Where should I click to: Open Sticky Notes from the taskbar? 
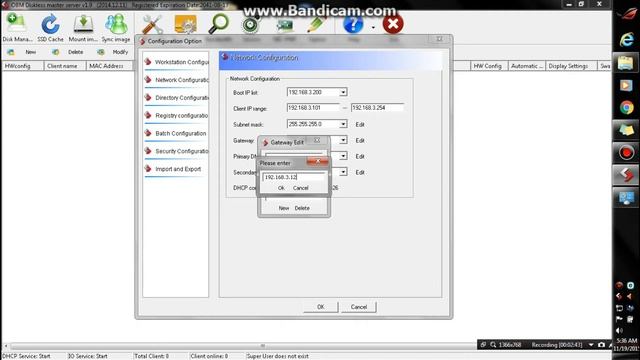coord(626,130)
